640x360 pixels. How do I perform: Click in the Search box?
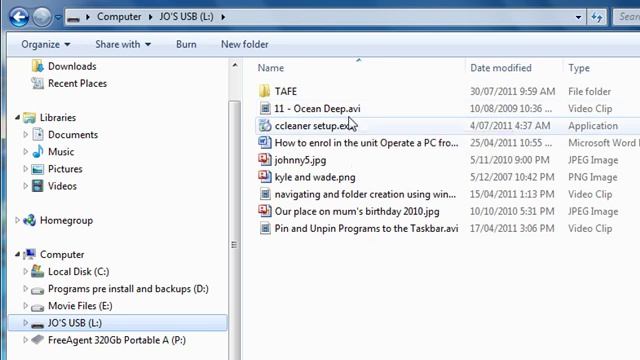(626, 17)
